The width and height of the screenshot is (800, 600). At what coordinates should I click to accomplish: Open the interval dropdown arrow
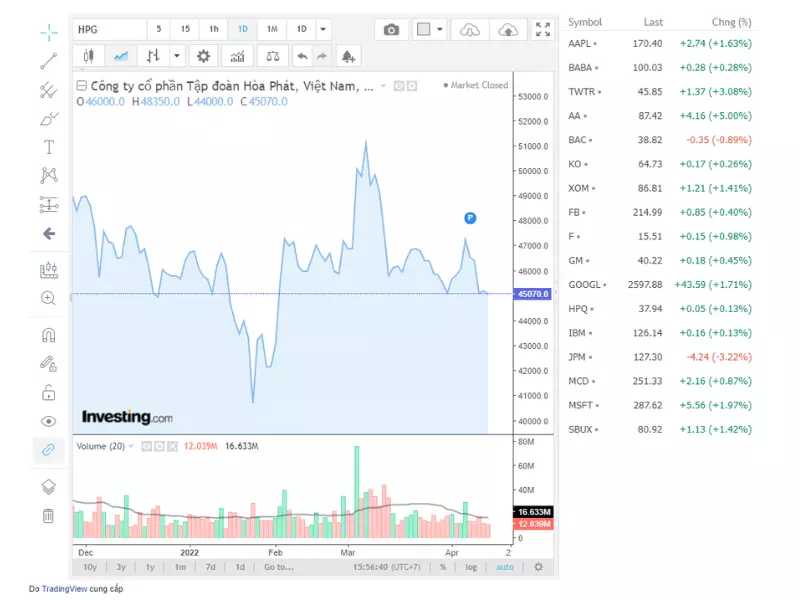point(323,29)
